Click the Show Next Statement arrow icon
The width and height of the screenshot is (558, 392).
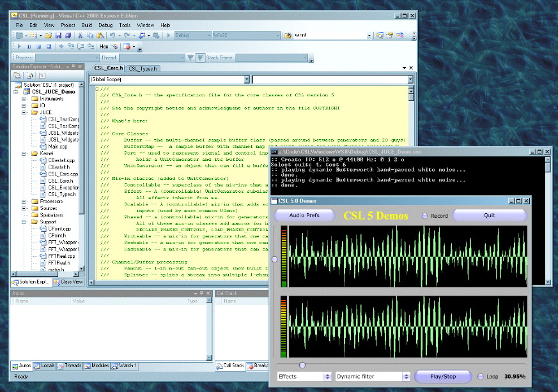[61, 47]
